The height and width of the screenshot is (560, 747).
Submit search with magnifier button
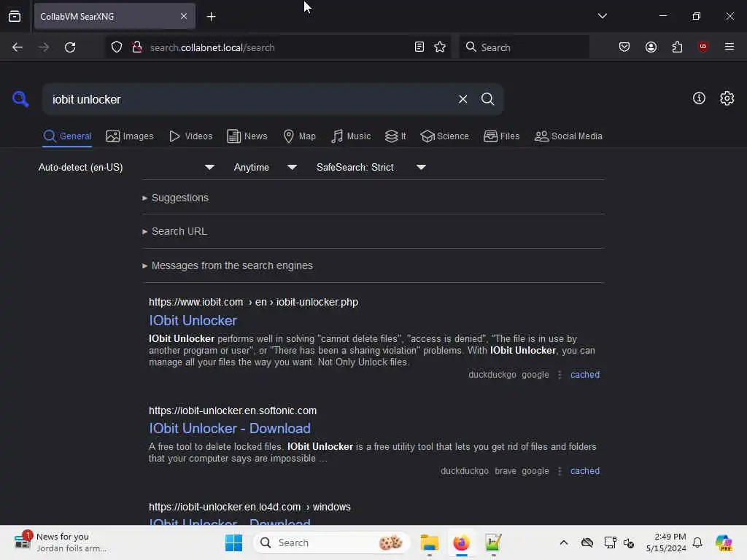click(487, 99)
